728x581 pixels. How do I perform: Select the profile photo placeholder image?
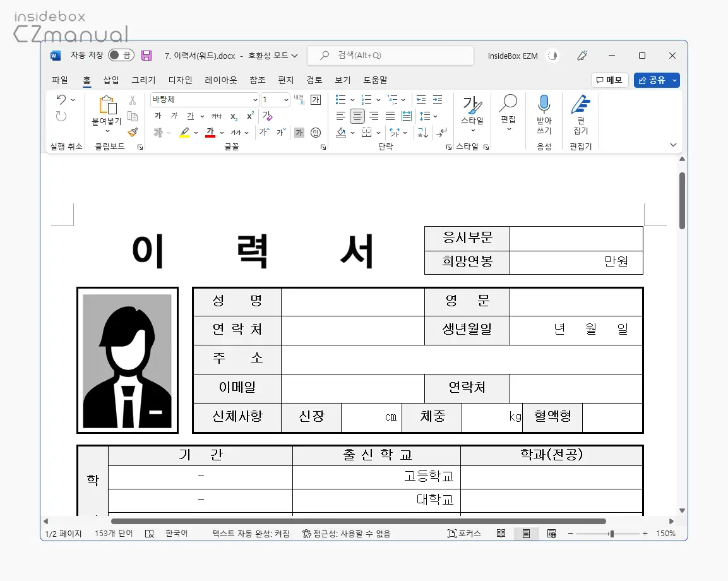127,361
